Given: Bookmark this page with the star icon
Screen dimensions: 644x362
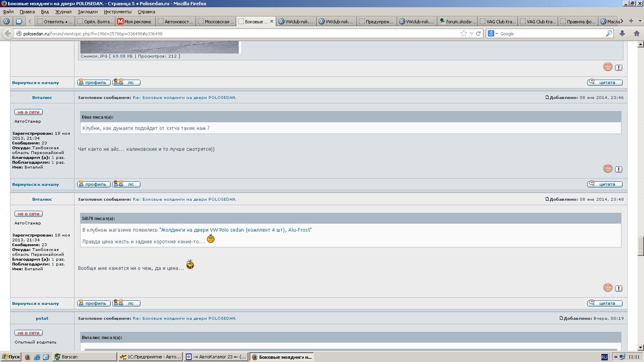Looking at the screenshot, I should [464, 34].
